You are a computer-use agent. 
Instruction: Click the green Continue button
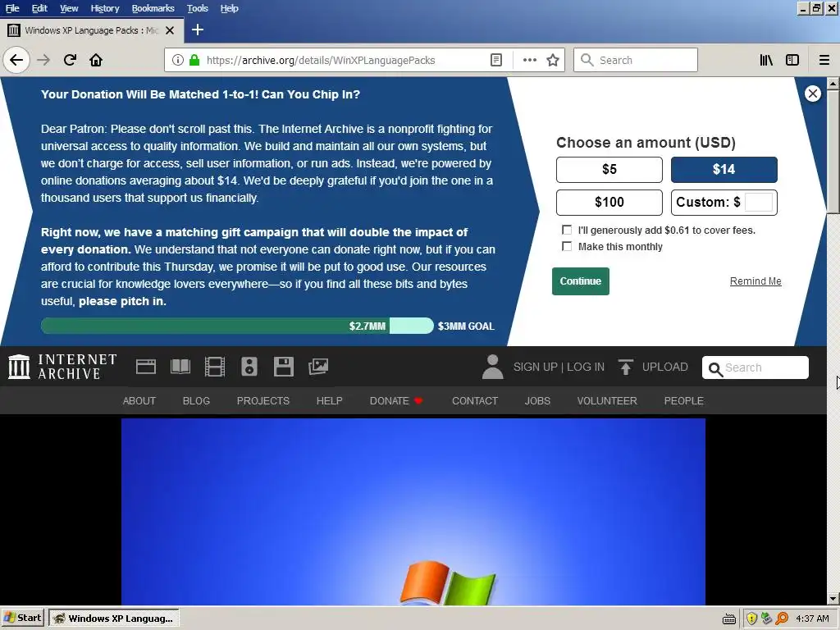pos(580,281)
